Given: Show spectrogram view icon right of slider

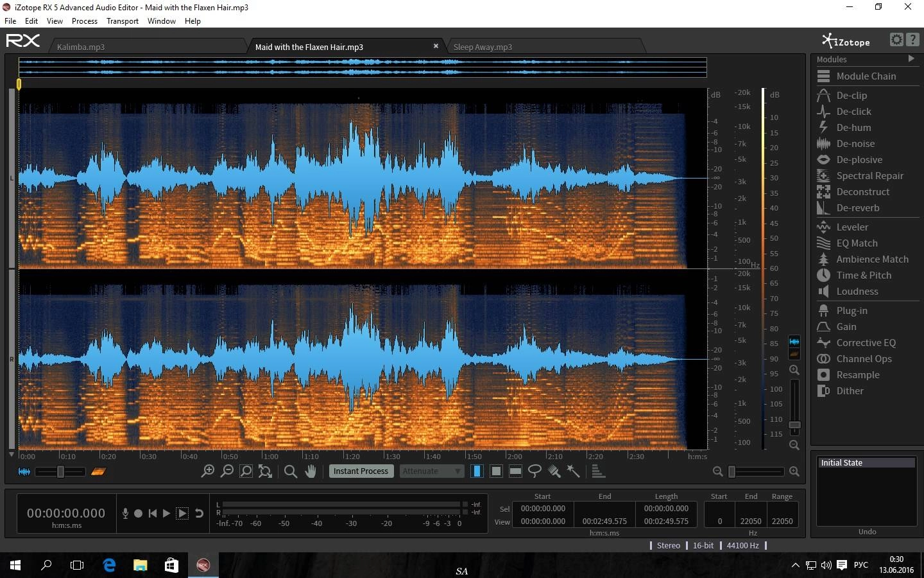Looking at the screenshot, I should [98, 471].
